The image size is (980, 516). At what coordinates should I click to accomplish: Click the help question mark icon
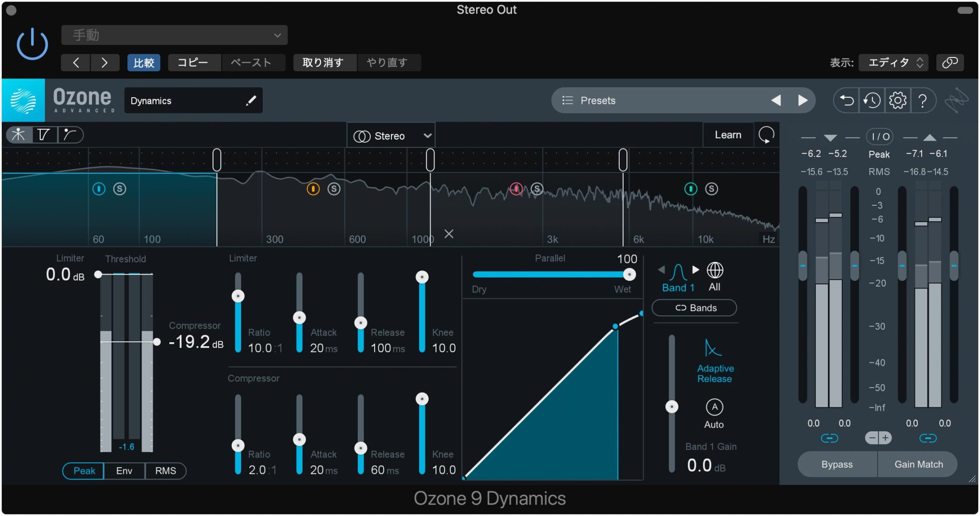click(923, 101)
